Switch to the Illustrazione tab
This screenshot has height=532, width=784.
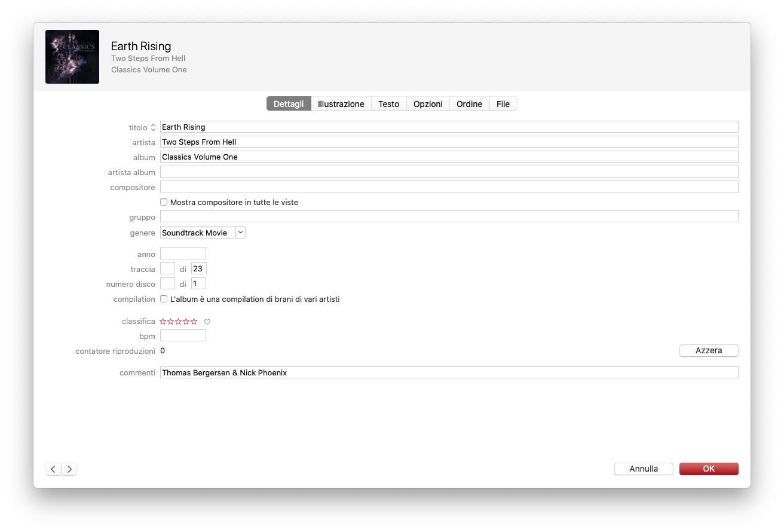[x=341, y=104]
